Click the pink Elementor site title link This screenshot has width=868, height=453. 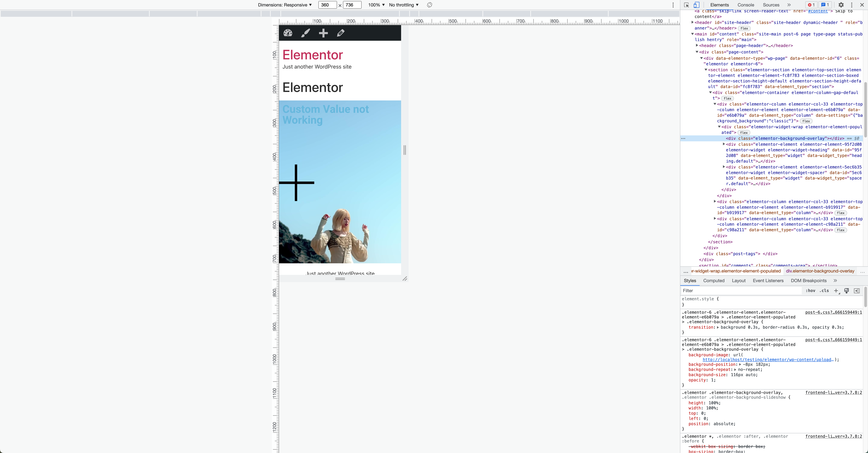tap(312, 55)
